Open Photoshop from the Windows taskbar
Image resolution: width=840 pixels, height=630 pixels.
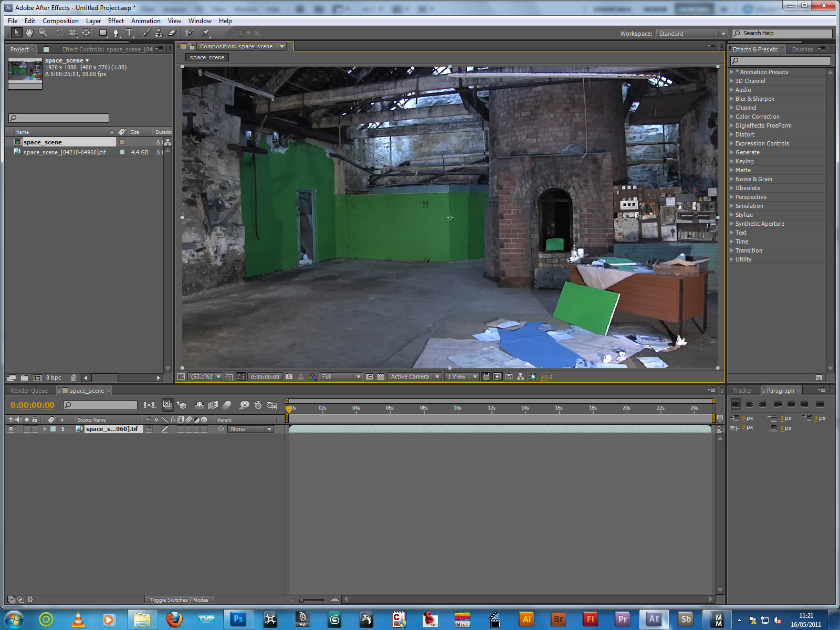(x=238, y=619)
